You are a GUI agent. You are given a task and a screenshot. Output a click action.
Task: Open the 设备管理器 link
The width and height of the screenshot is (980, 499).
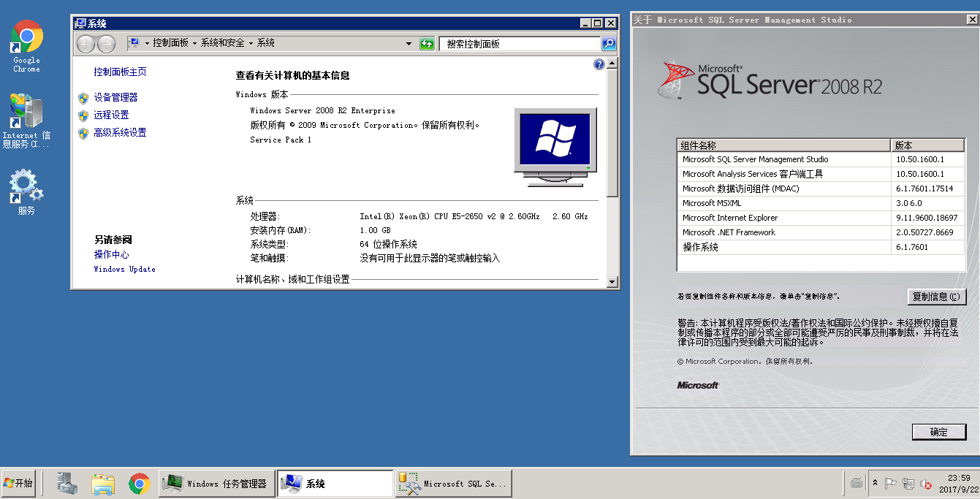(115, 97)
